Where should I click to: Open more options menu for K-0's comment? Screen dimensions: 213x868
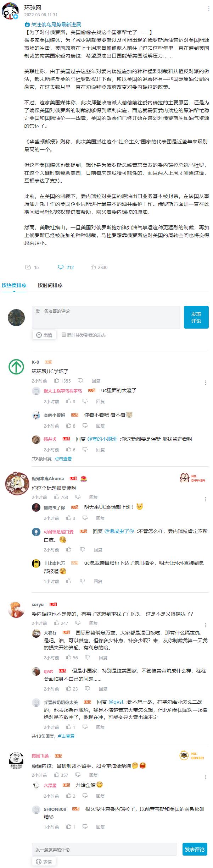(206, 383)
